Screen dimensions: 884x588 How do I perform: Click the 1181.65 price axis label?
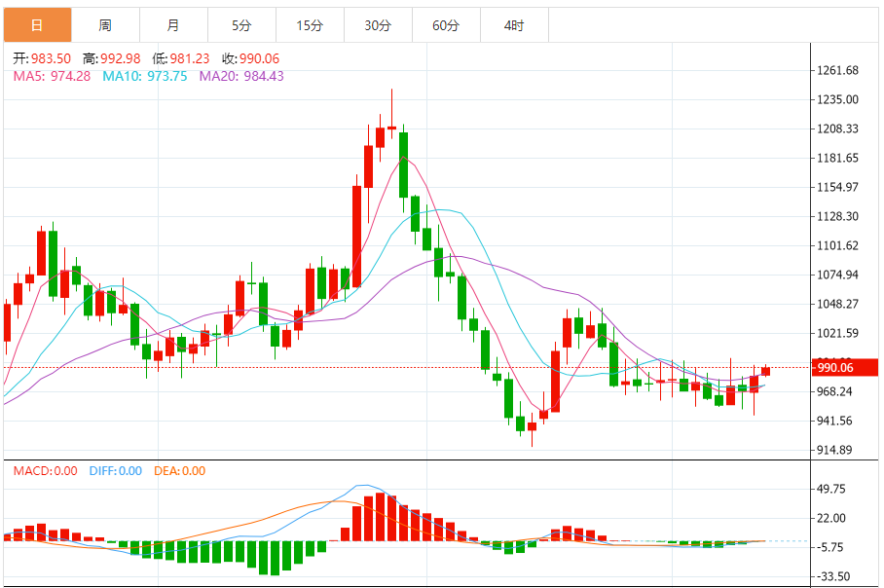tap(838, 158)
